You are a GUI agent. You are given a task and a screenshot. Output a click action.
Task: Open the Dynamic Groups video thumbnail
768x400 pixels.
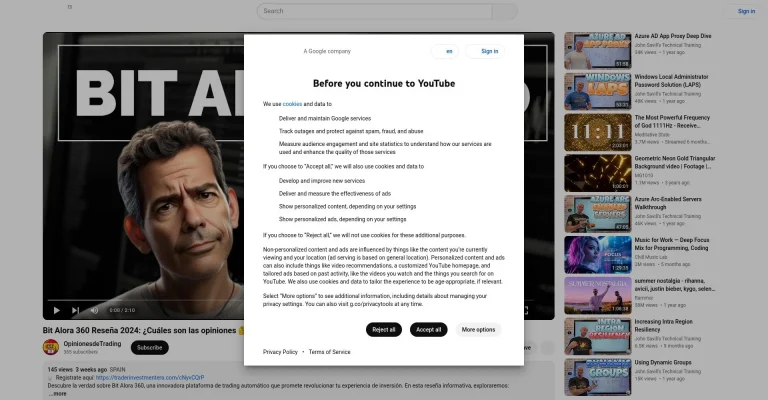(x=598, y=377)
